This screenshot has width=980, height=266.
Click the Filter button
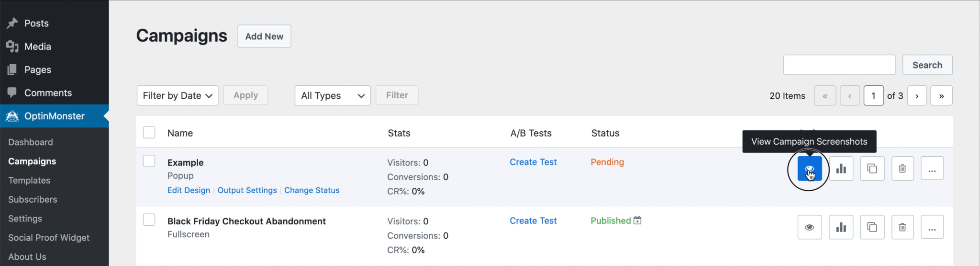[397, 95]
